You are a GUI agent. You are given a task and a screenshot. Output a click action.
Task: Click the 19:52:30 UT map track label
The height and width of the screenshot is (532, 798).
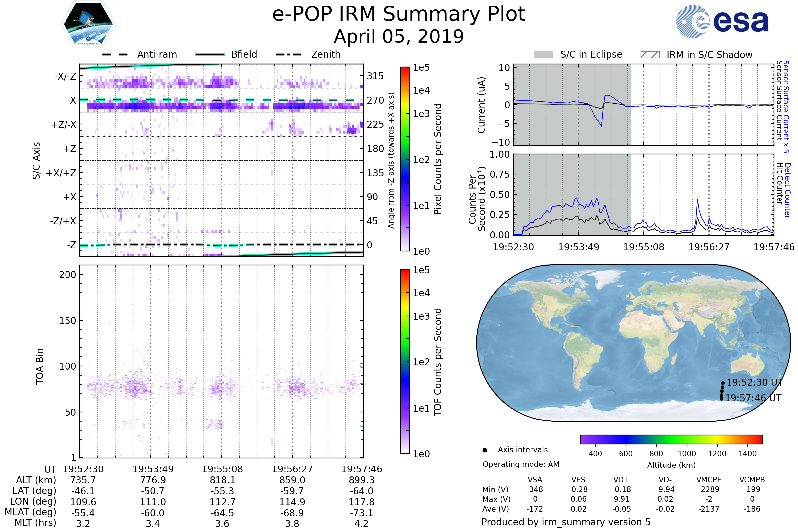(754, 382)
